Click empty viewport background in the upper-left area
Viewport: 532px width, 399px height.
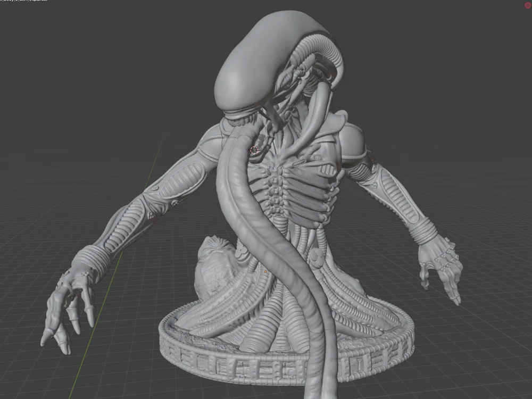80,64
